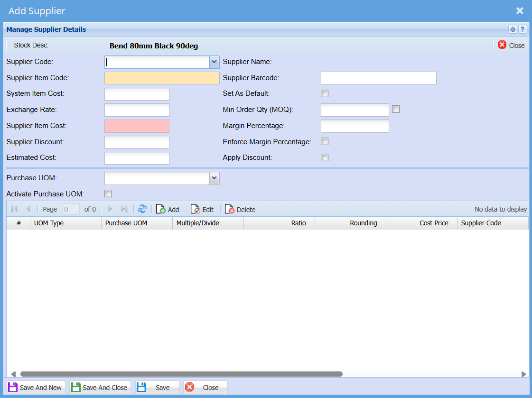Click the System Item Cost field

point(137,94)
